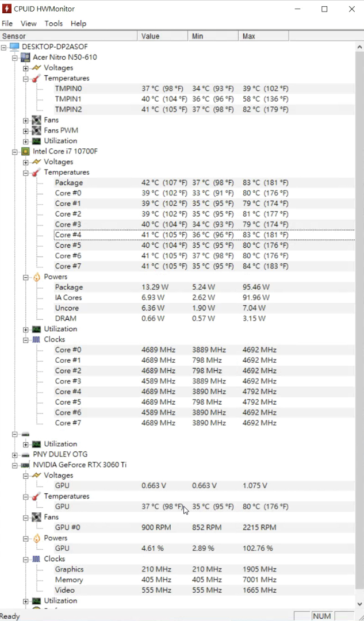Image resolution: width=364 pixels, height=621 pixels.
Task: Select the DRAM power row
Action: 204,319
